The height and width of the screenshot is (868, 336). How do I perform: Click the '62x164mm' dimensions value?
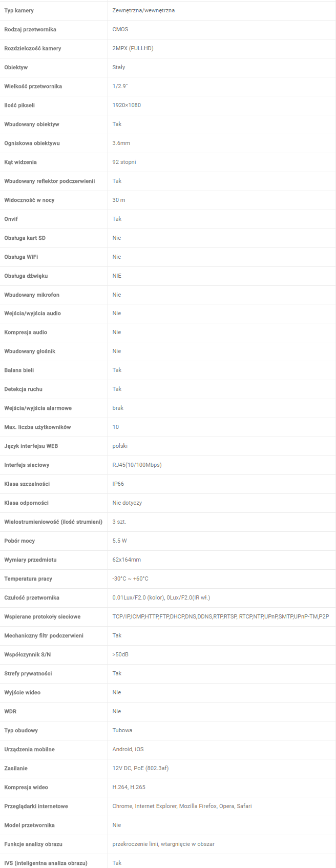pos(127,560)
